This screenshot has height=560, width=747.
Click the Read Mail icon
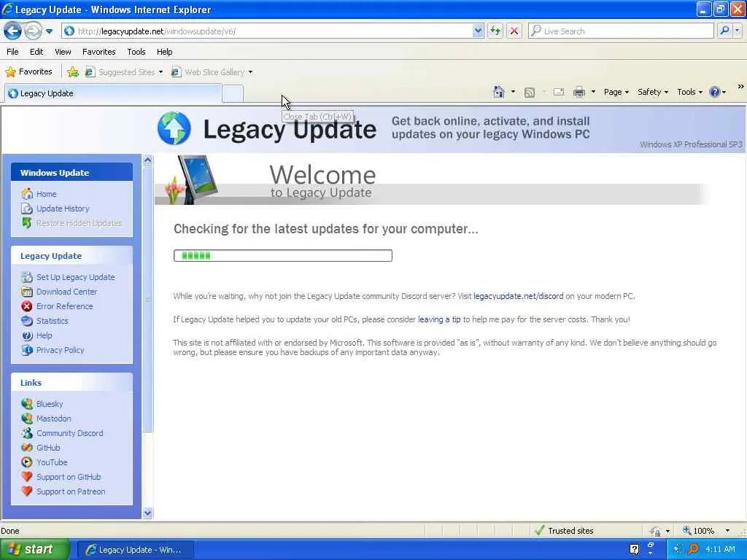pos(559,92)
